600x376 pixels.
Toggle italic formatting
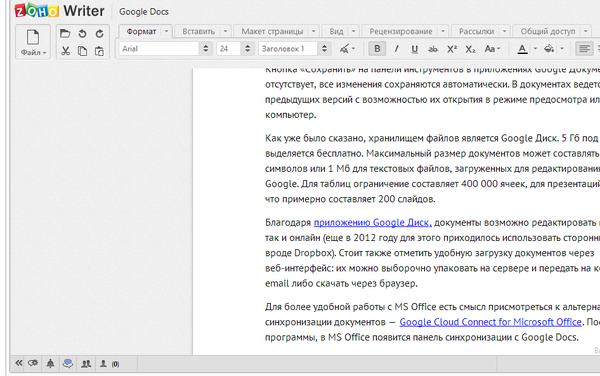[396, 49]
